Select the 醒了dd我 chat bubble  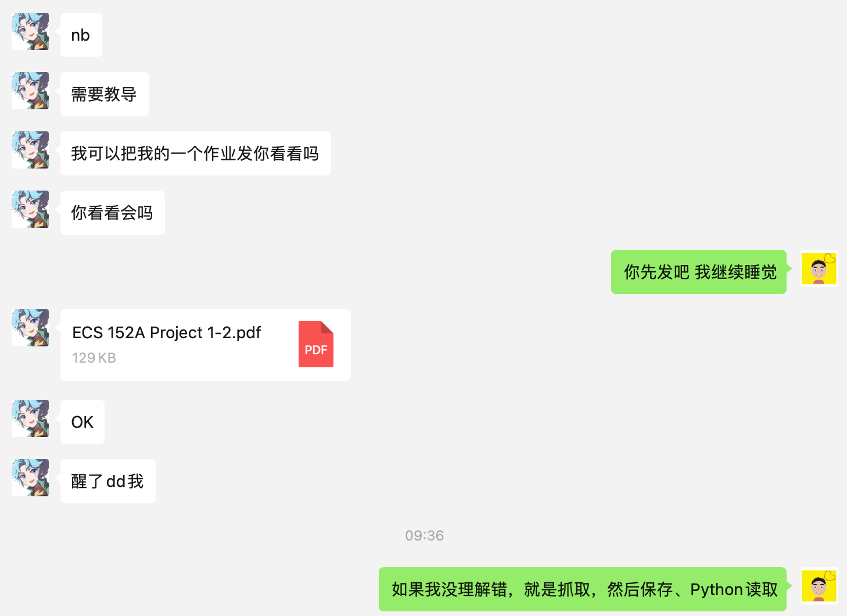108,481
